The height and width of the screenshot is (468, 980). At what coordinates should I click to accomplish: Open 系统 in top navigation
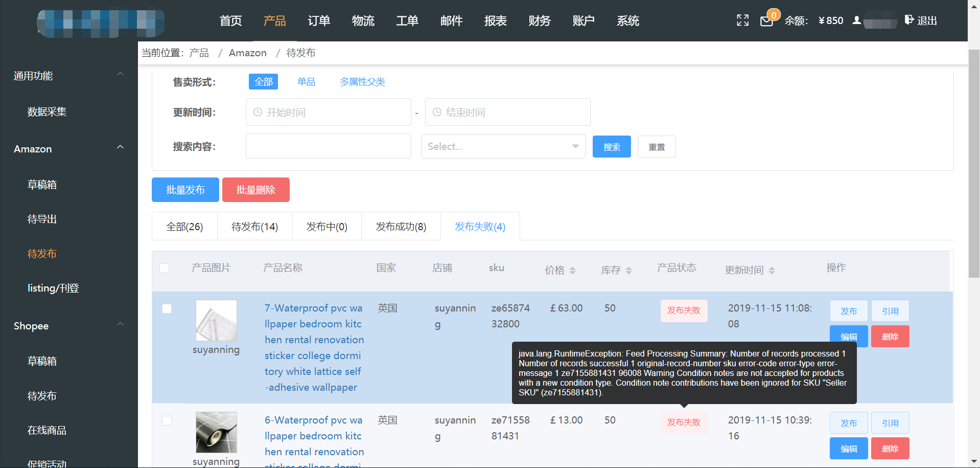[x=628, y=21]
